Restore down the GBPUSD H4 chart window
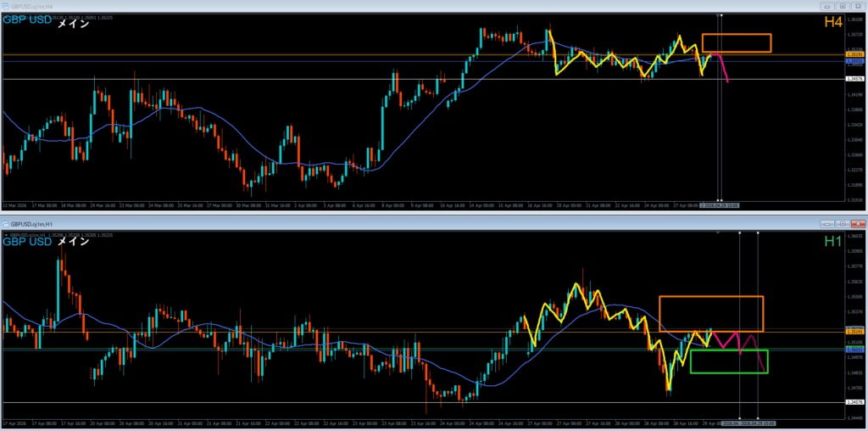868x431 pixels. coord(843,6)
